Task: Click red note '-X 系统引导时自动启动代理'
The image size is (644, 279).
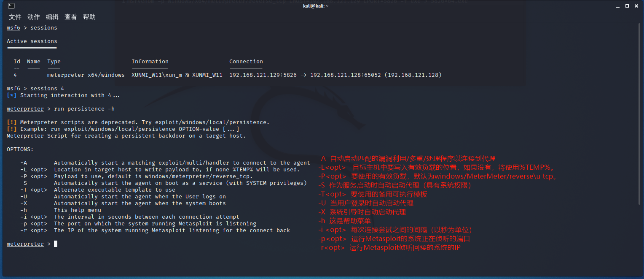Action: [x=362, y=212]
